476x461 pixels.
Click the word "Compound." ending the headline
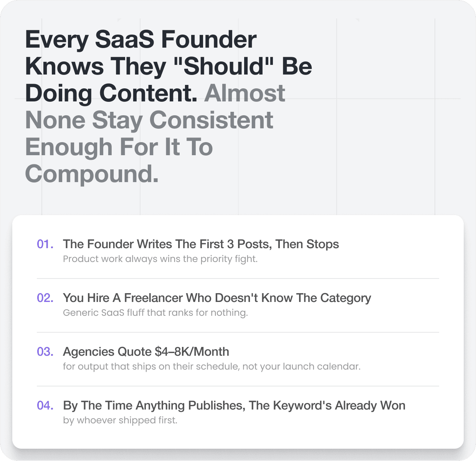(x=92, y=175)
